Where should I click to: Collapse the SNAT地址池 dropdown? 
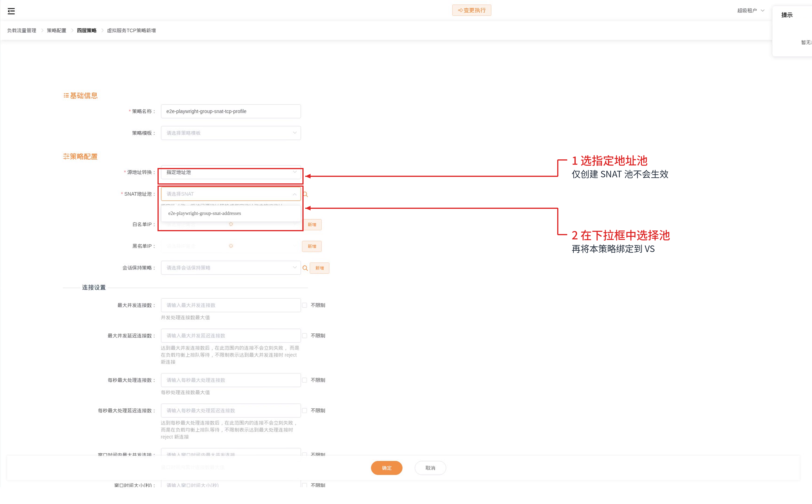click(x=231, y=194)
